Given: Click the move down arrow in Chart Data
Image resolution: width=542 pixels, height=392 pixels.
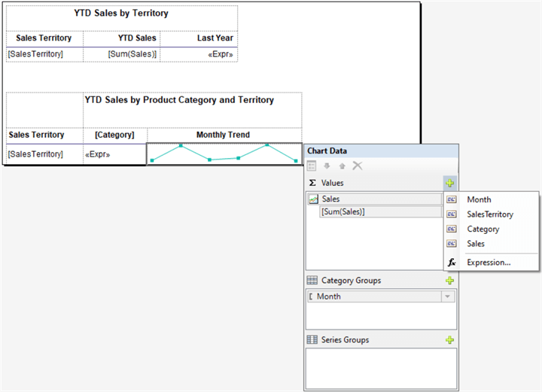Looking at the screenshot, I should click(327, 166).
